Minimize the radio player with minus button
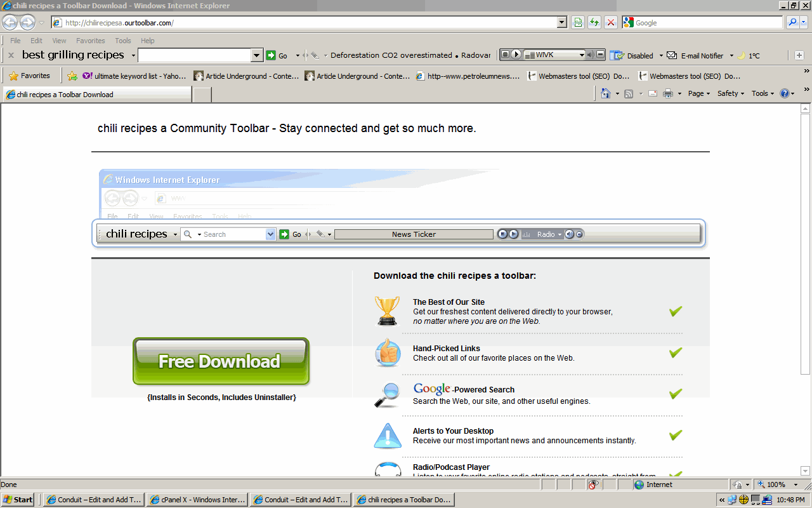812x508 pixels. click(x=601, y=55)
